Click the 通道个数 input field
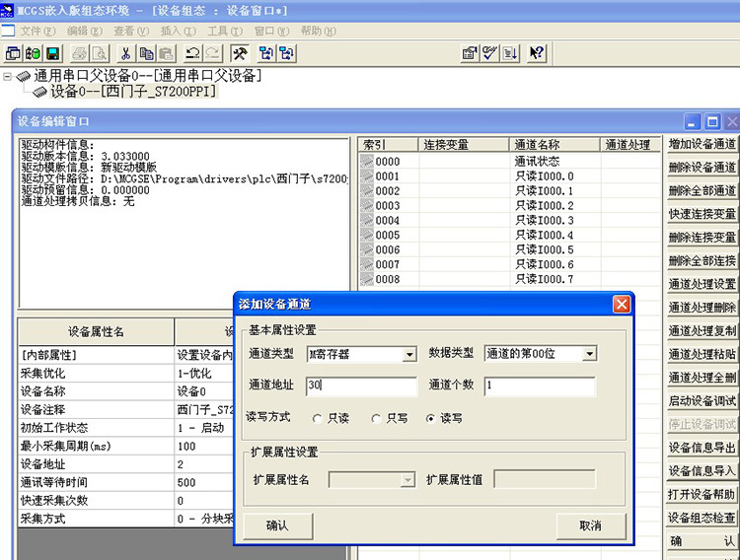740x560 pixels. (x=540, y=385)
